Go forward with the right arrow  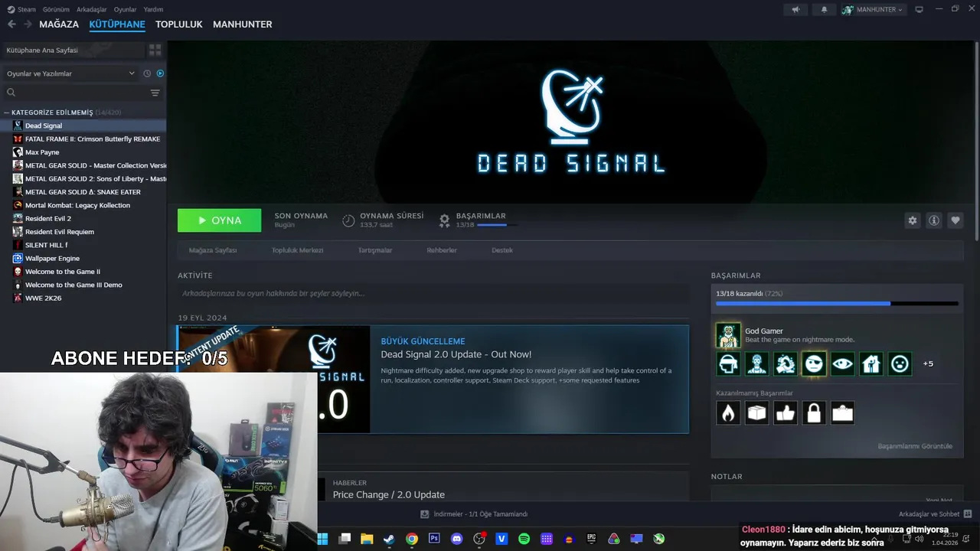click(x=28, y=24)
